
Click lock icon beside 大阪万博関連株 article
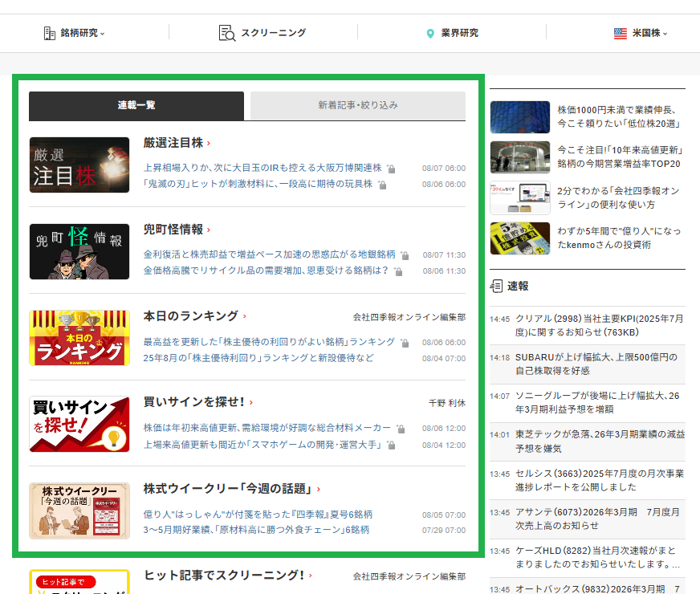point(390,169)
